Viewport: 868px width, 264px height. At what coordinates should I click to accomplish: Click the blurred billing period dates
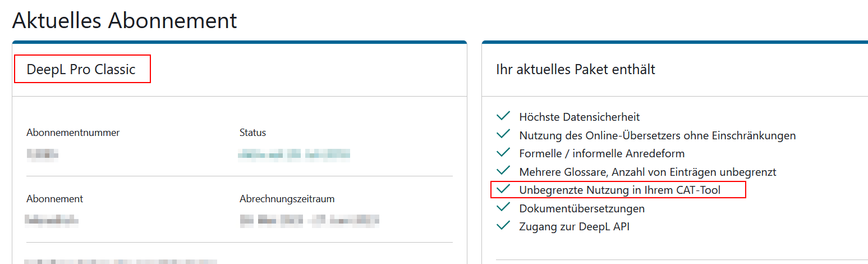point(309,220)
